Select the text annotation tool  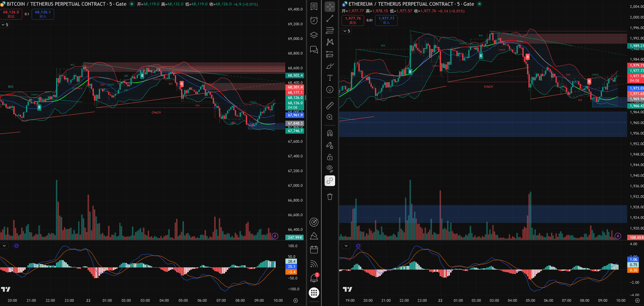point(330,78)
